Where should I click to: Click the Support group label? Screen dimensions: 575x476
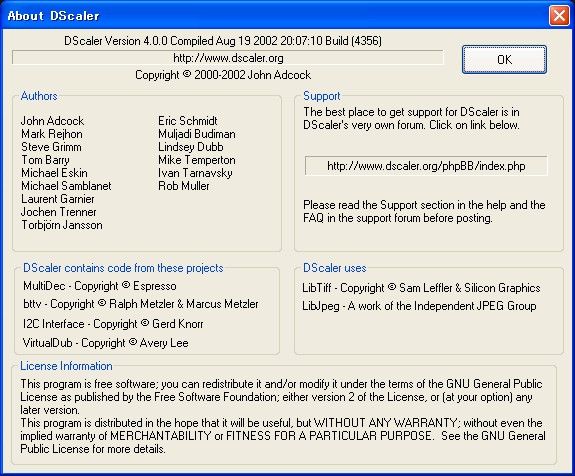(x=322, y=96)
